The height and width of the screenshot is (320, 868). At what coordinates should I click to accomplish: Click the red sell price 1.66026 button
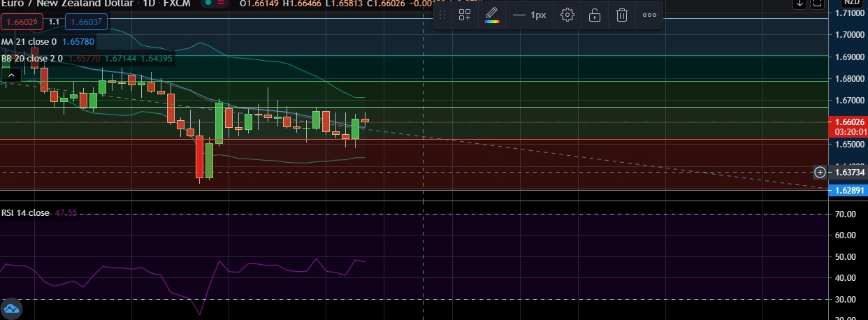(22, 22)
